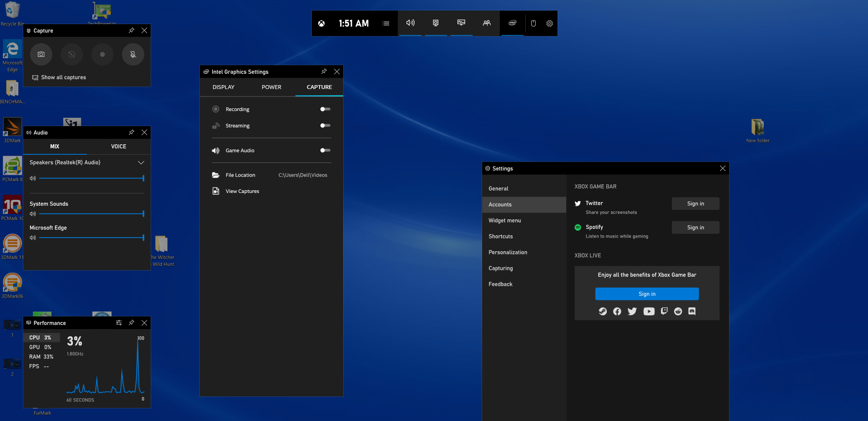
Task: Click View Captures in Intel Graphics Settings
Action: pyautogui.click(x=242, y=191)
